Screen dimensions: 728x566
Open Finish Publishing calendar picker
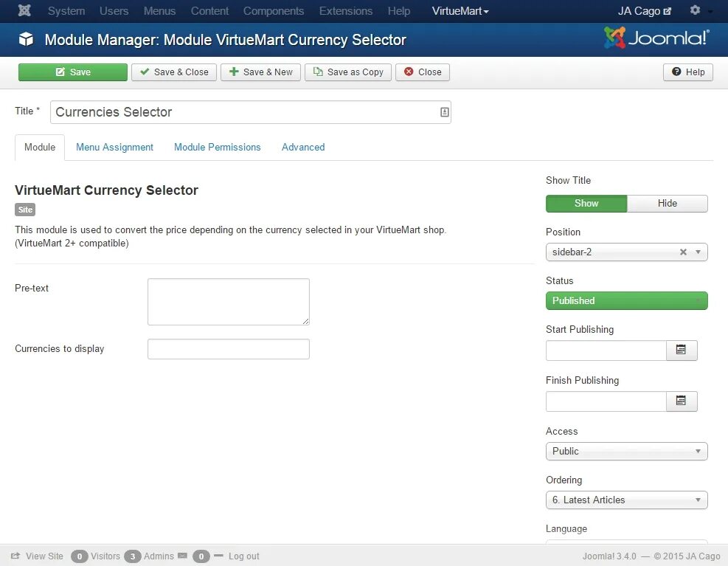pos(681,401)
